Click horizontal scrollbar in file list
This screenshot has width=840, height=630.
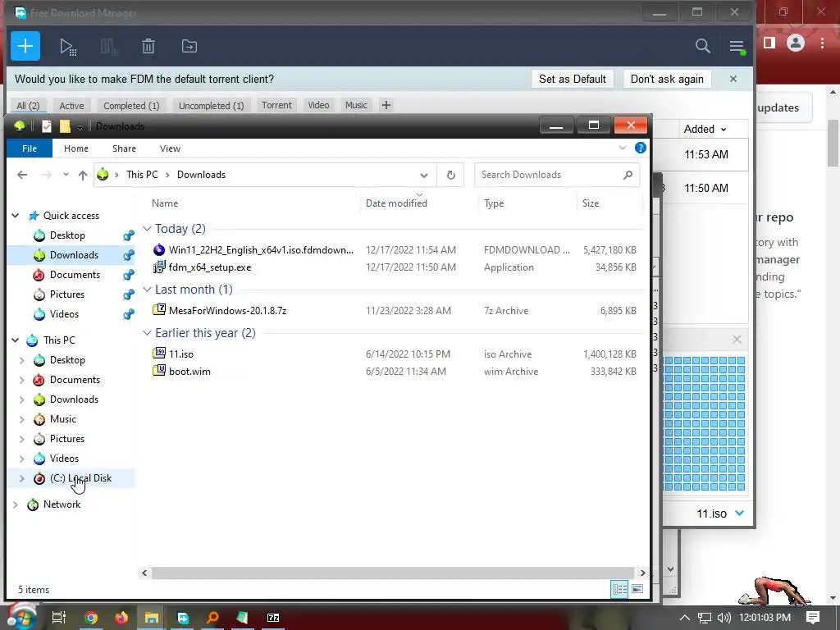click(393, 573)
